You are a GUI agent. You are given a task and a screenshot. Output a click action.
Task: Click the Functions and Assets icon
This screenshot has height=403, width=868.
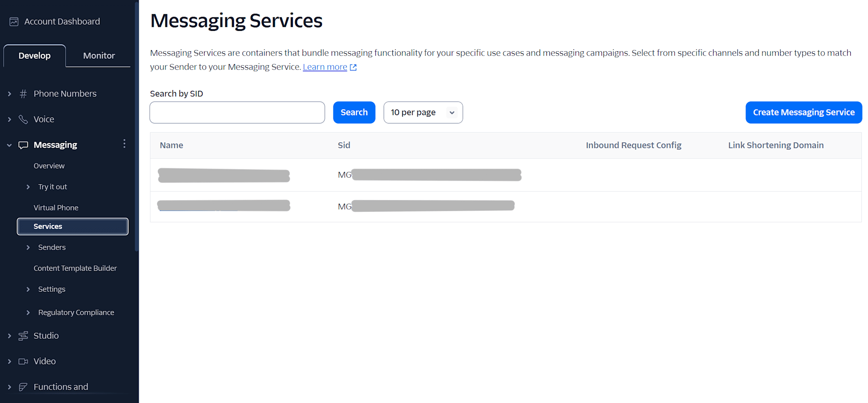coord(23,387)
